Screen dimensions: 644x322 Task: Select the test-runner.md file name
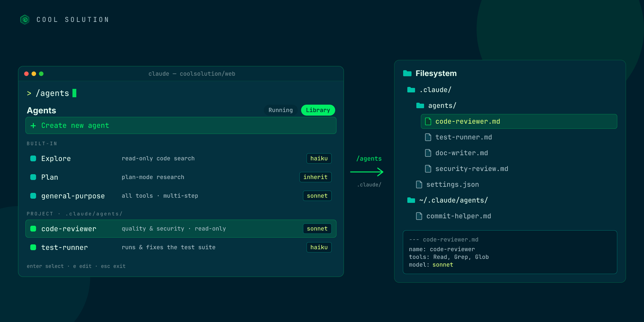pyautogui.click(x=464, y=137)
